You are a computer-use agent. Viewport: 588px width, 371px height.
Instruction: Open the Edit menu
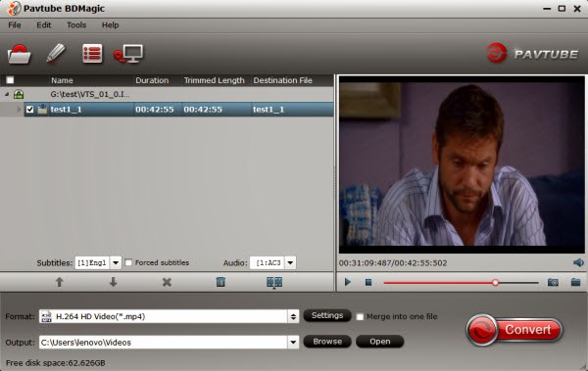click(x=44, y=25)
